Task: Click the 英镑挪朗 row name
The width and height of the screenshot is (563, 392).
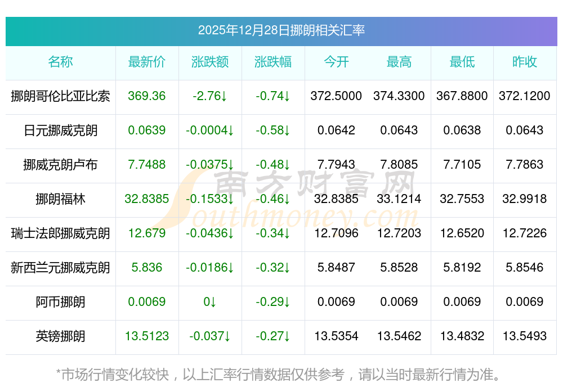Action: pyautogui.click(x=60, y=337)
